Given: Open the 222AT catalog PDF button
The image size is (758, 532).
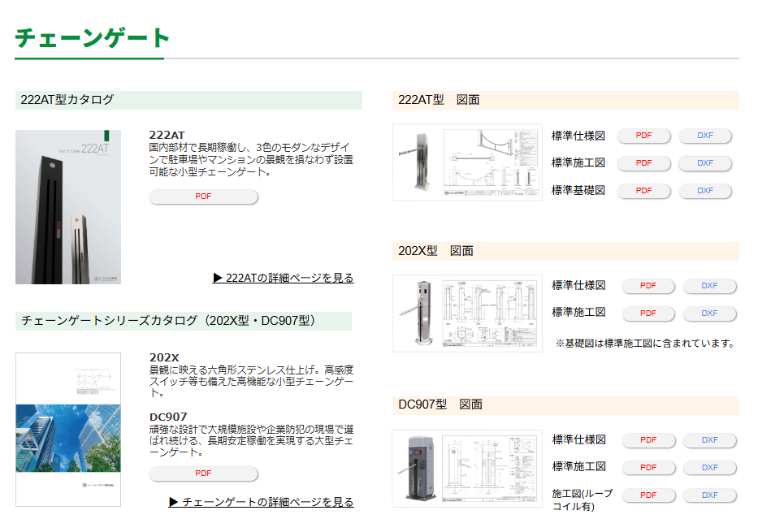Looking at the screenshot, I should click(204, 197).
